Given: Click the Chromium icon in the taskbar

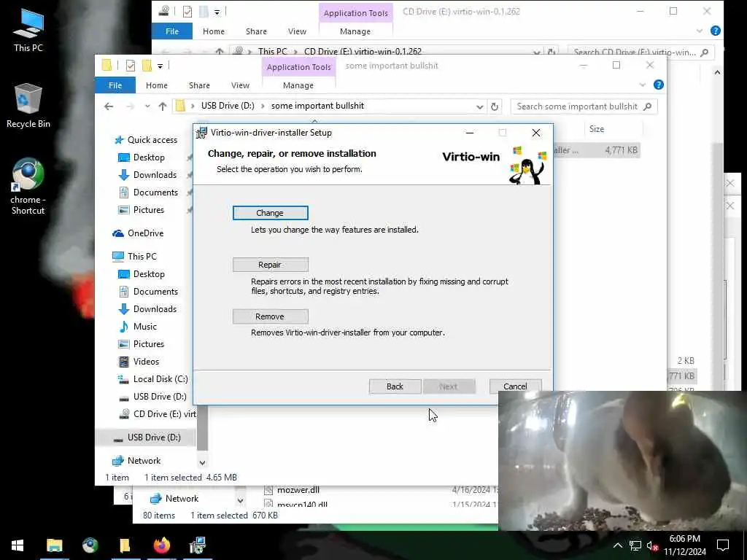Looking at the screenshot, I should (x=90, y=545).
